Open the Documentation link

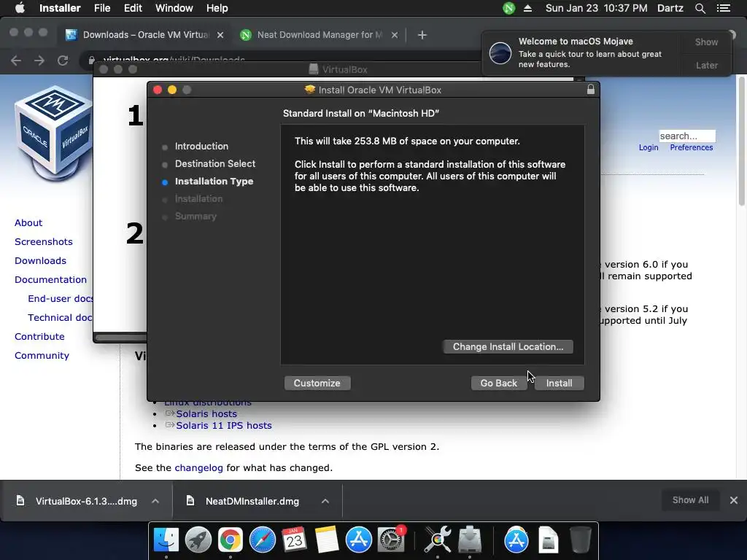pyautogui.click(x=50, y=279)
